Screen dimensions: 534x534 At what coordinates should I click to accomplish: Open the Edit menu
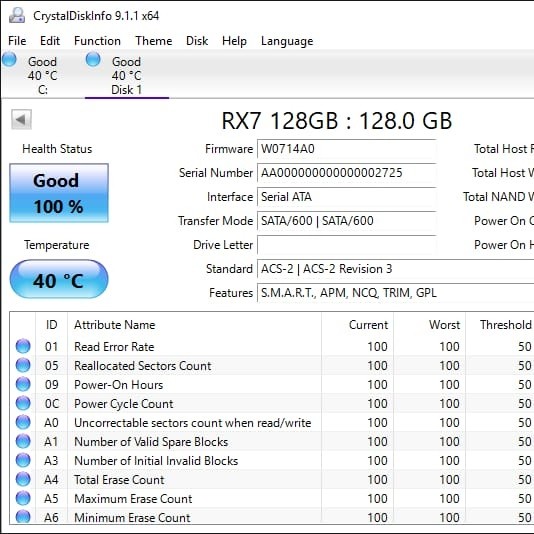(x=50, y=41)
